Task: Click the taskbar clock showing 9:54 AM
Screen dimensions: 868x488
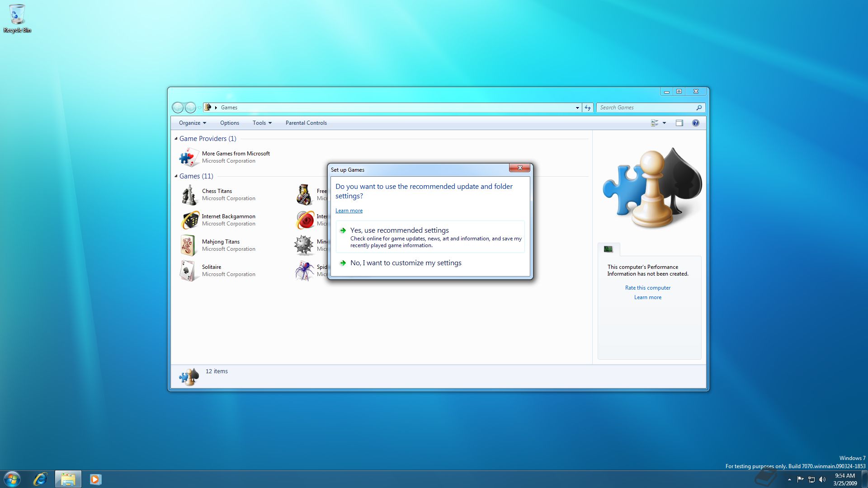Action: click(x=845, y=479)
